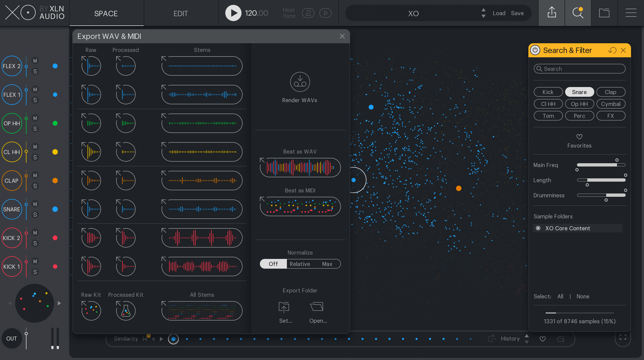Open the hamburger menu at top right
Image resolution: width=644 pixels, height=360 pixels.
click(x=631, y=13)
